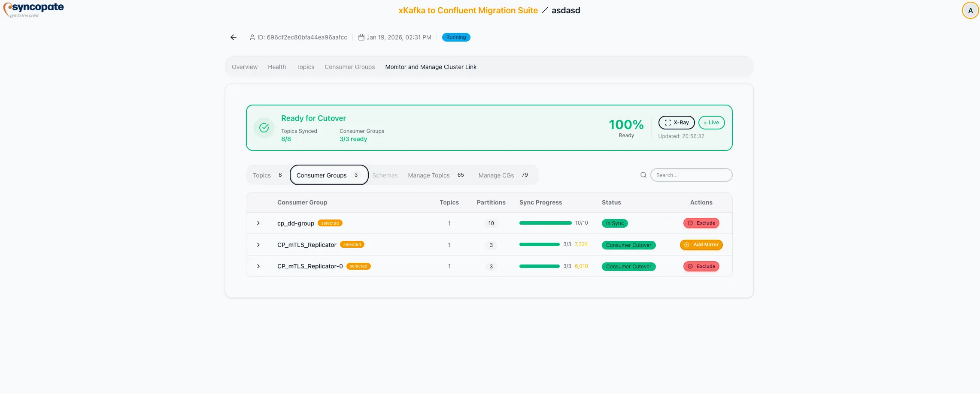Open the X-Ray view
This screenshot has height=394, width=980.
[x=677, y=123]
